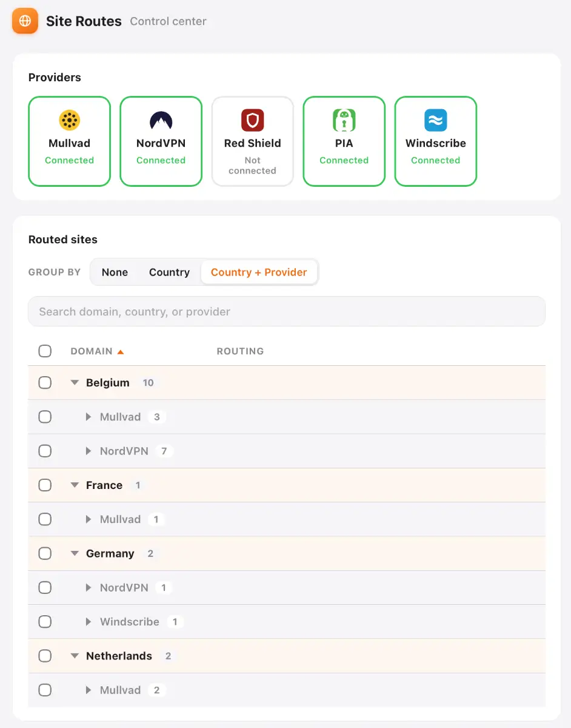Click the orange sort arrow beside Domain
This screenshot has height=728, width=571.
[121, 351]
